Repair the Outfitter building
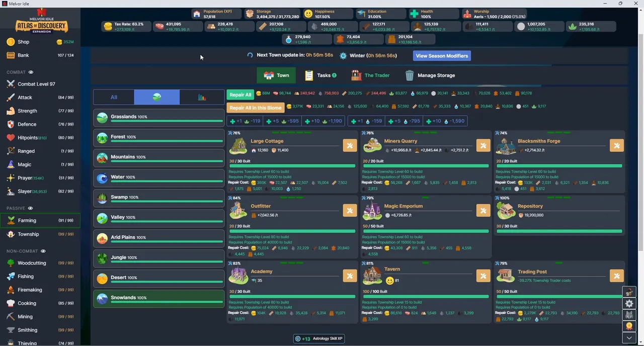Image resolution: width=644 pixels, height=346 pixels. pyautogui.click(x=350, y=210)
